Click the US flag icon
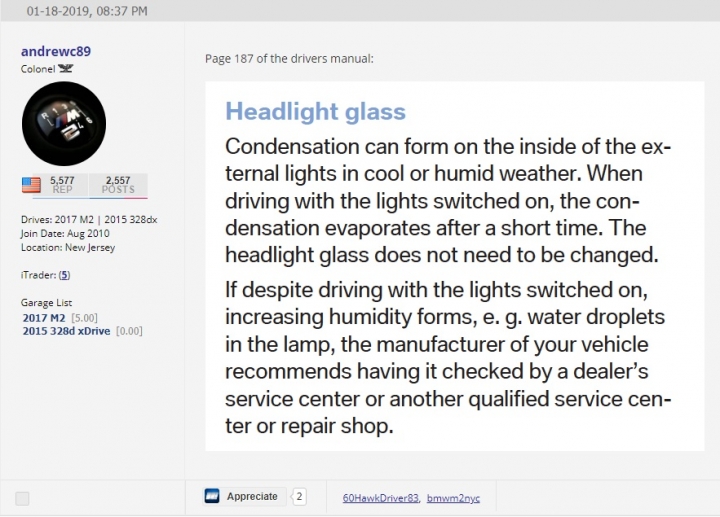 tap(31, 185)
